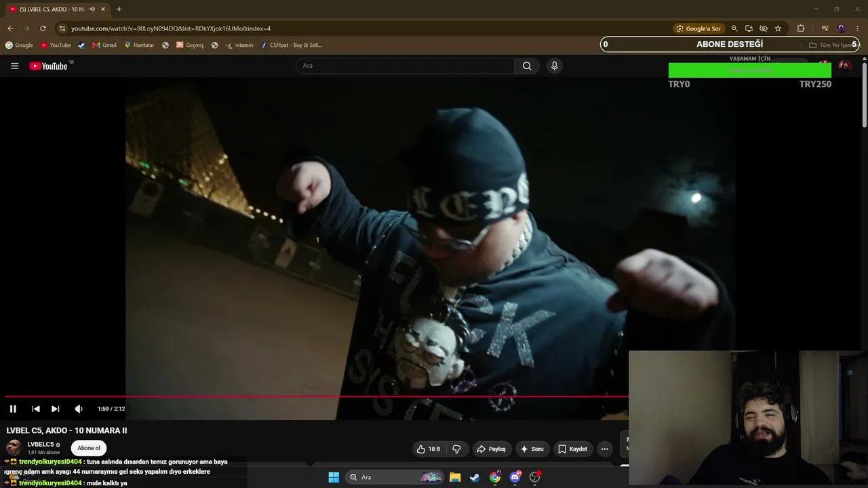The image size is (868, 488).
Task: Open the YouTube bookmark
Action: click(x=56, y=45)
